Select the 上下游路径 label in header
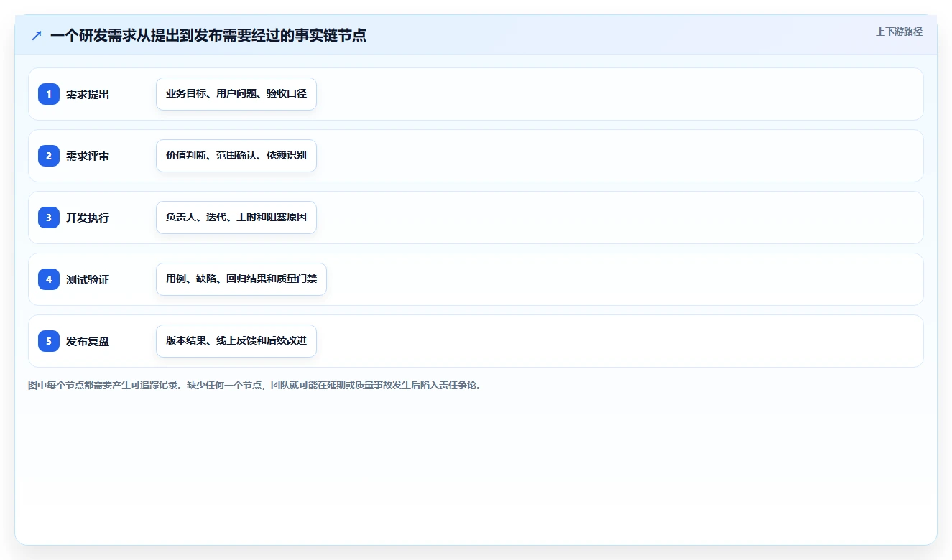 [x=899, y=32]
